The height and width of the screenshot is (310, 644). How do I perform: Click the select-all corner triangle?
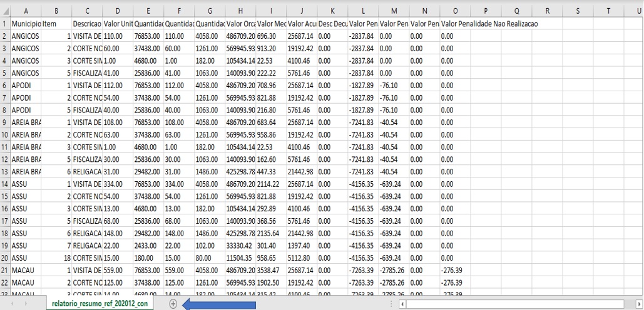tap(5, 11)
